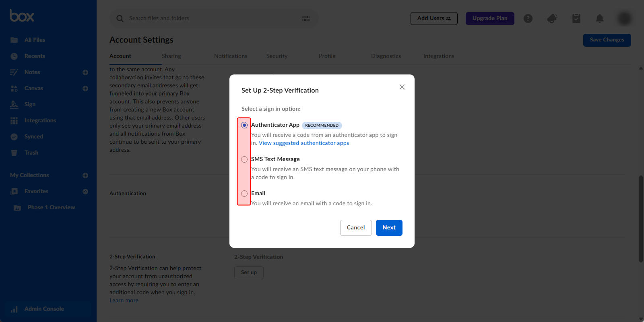Click the My Collections heading
644x322 pixels.
coord(29,175)
